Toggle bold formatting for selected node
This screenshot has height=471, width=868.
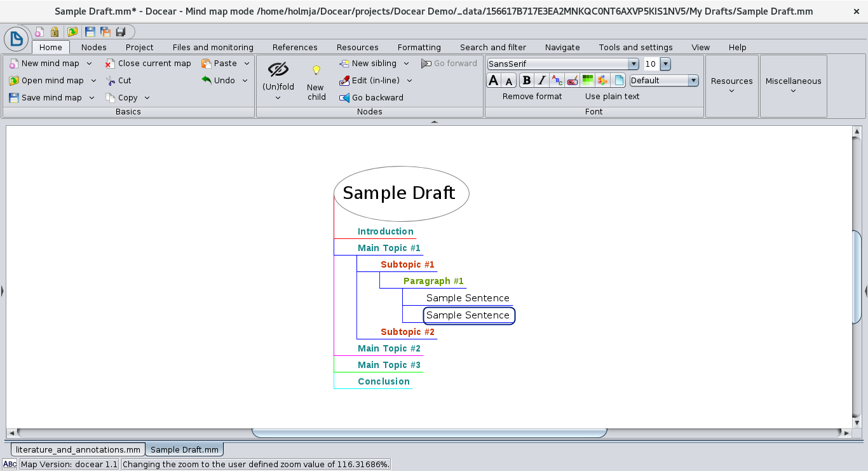(526, 80)
